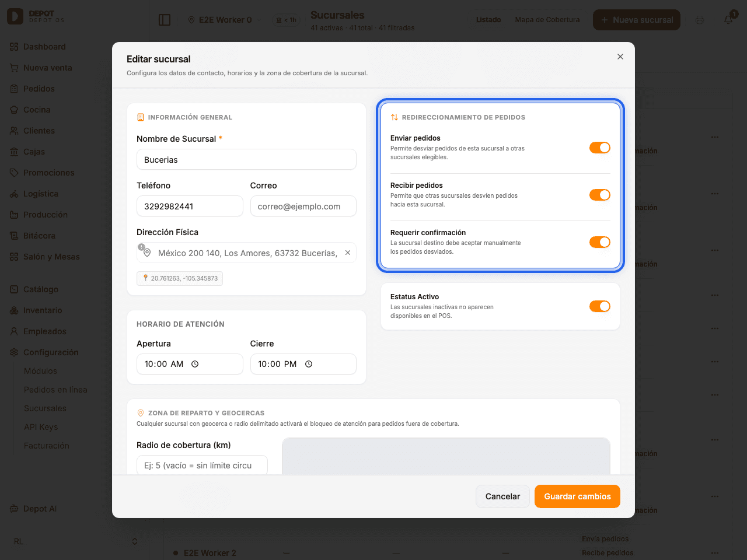Click the Catálogo sidebar icon
The height and width of the screenshot is (560, 747).
[x=14, y=289]
